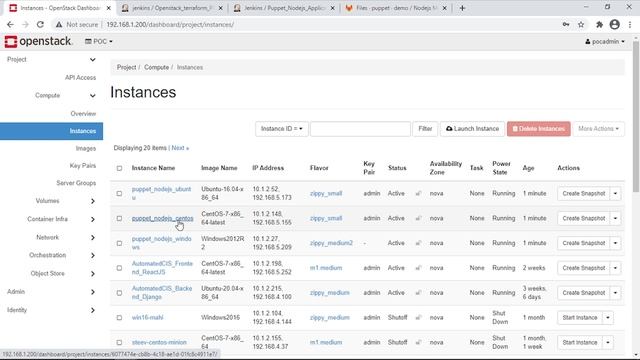Click the lock status icon in AutomatedCIS_Frontend_ReactJS row
Screen dimensions: 640x360
[418, 268]
